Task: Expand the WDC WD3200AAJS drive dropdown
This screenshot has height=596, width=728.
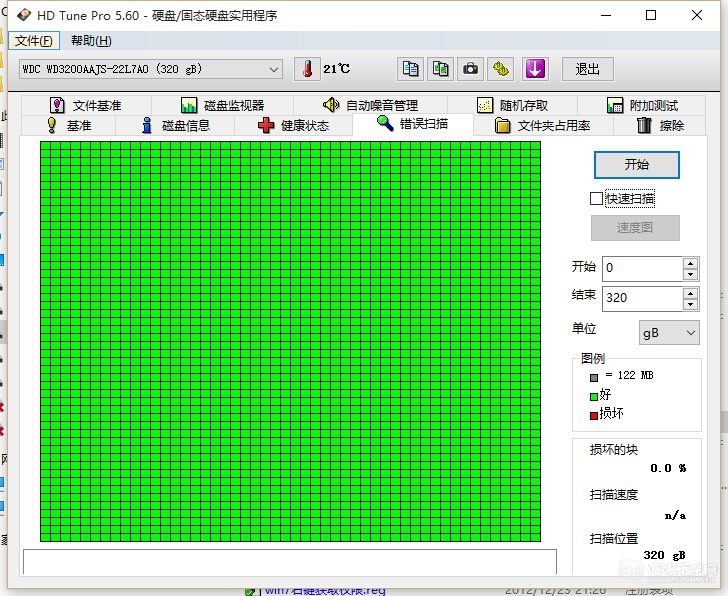Action: (x=151, y=69)
